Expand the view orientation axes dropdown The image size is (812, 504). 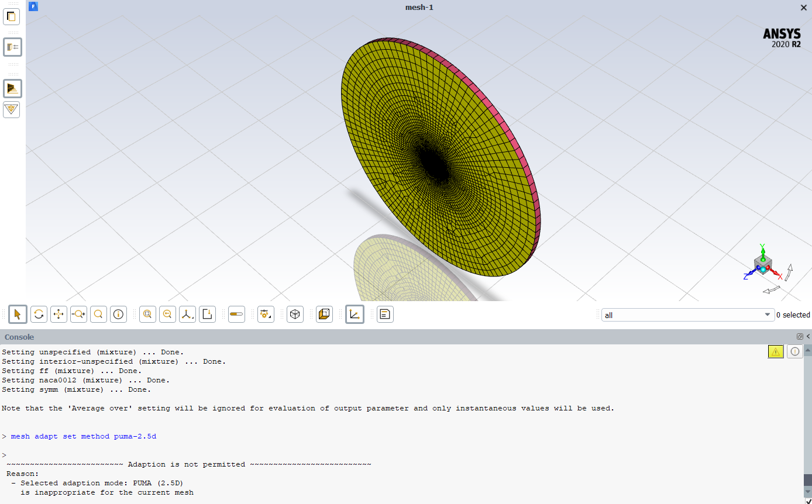[187, 315]
